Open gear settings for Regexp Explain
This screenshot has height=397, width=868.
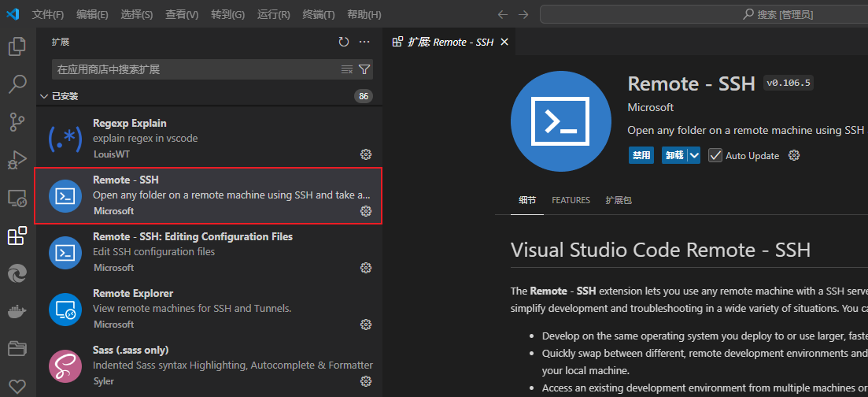click(366, 154)
